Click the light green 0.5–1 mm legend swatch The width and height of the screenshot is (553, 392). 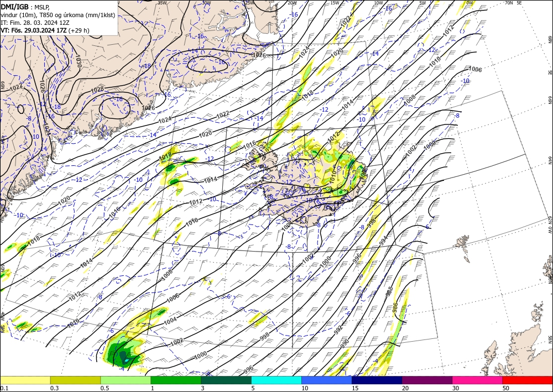126,380
